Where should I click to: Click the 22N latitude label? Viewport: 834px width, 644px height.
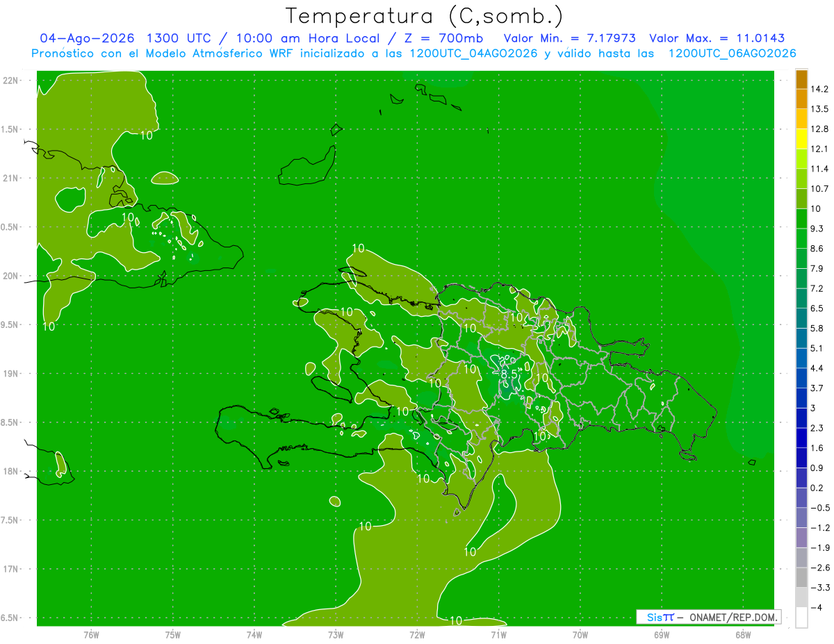point(10,80)
